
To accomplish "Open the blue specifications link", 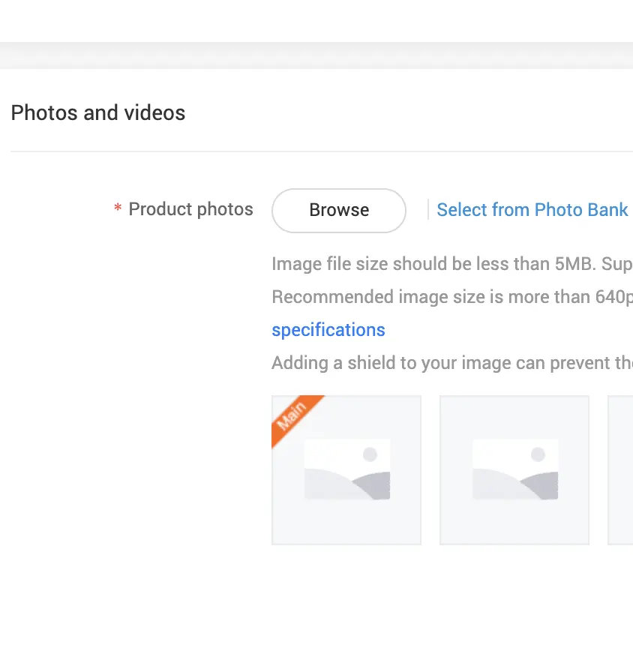I will click(328, 330).
